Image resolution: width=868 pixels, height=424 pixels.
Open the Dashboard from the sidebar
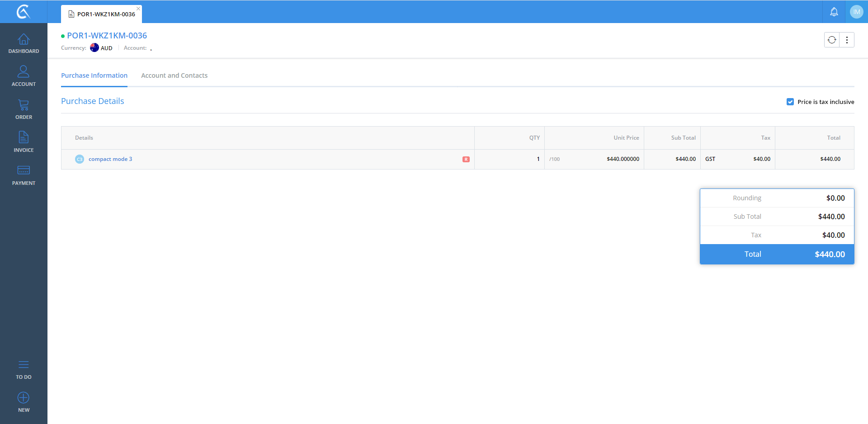click(24, 43)
